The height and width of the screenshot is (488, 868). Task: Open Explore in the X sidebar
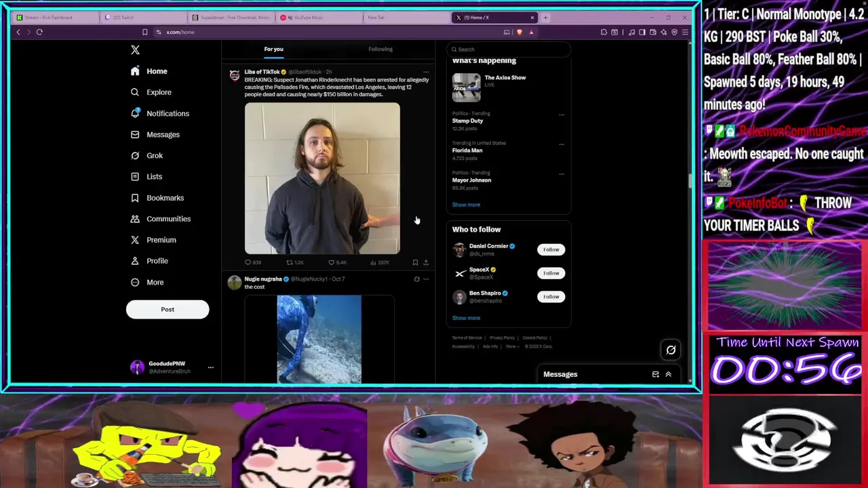pyautogui.click(x=151, y=92)
